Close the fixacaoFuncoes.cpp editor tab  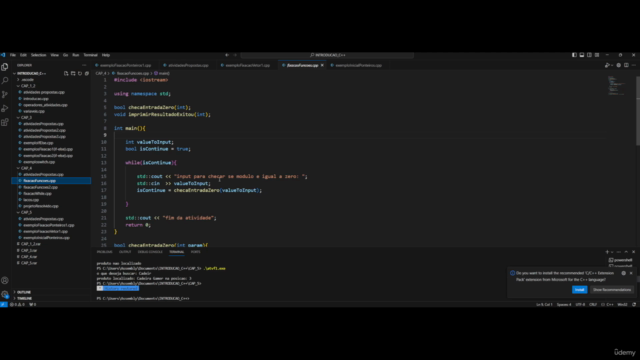click(322, 65)
